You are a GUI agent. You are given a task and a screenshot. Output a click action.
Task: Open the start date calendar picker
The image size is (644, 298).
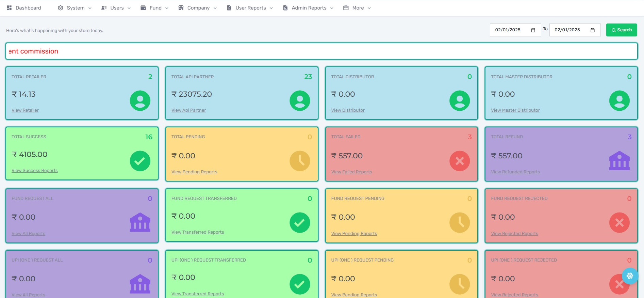pyautogui.click(x=533, y=30)
